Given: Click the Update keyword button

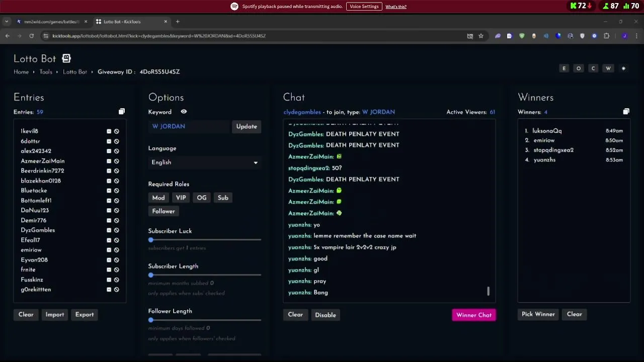Looking at the screenshot, I should (247, 126).
